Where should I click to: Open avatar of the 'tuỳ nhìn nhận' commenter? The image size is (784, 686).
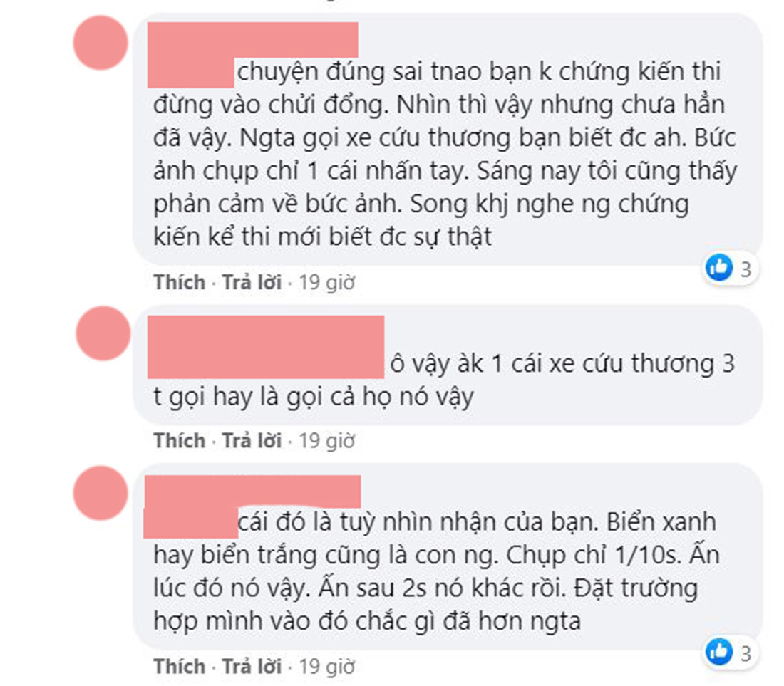coord(100,493)
